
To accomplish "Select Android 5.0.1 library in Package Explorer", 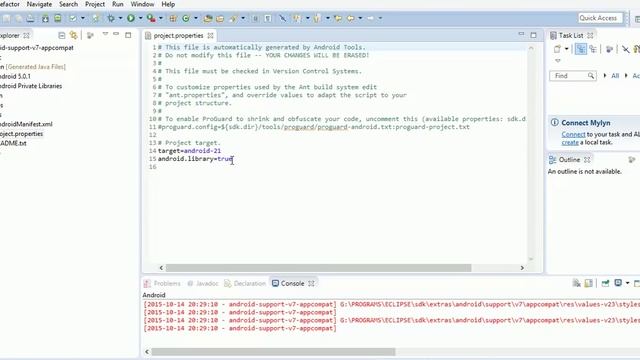I will (x=15, y=76).
